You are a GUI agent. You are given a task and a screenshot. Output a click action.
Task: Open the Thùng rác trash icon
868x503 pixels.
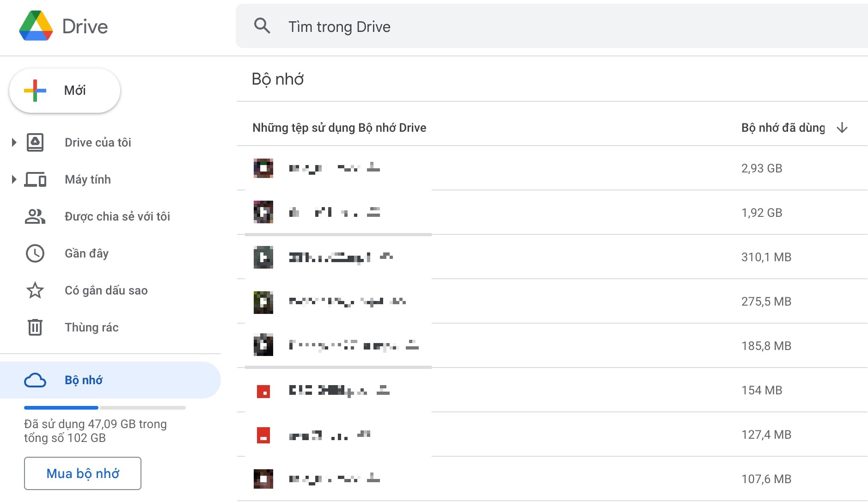click(x=35, y=327)
